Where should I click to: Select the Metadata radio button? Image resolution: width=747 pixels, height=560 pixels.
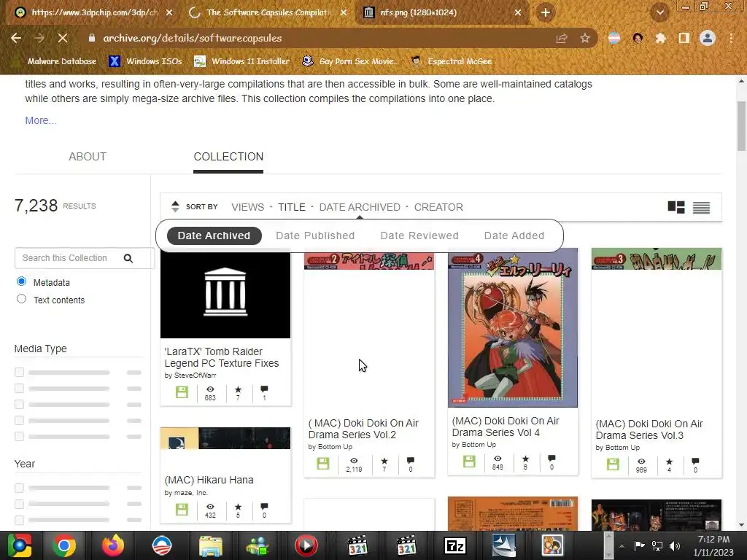point(21,281)
